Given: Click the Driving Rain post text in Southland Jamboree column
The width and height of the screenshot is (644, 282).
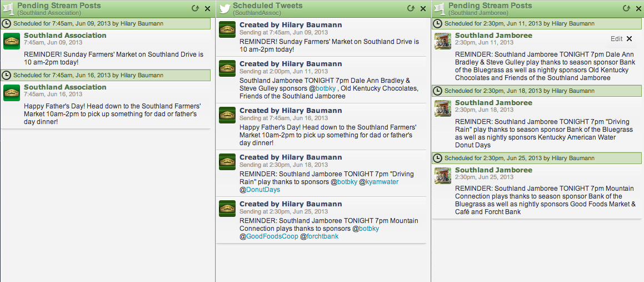Looking at the screenshot, I should click(x=544, y=133).
